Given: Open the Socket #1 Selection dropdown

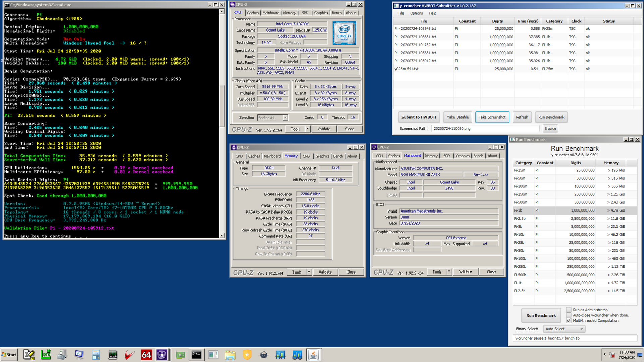Looking at the screenshot, I should (273, 118).
